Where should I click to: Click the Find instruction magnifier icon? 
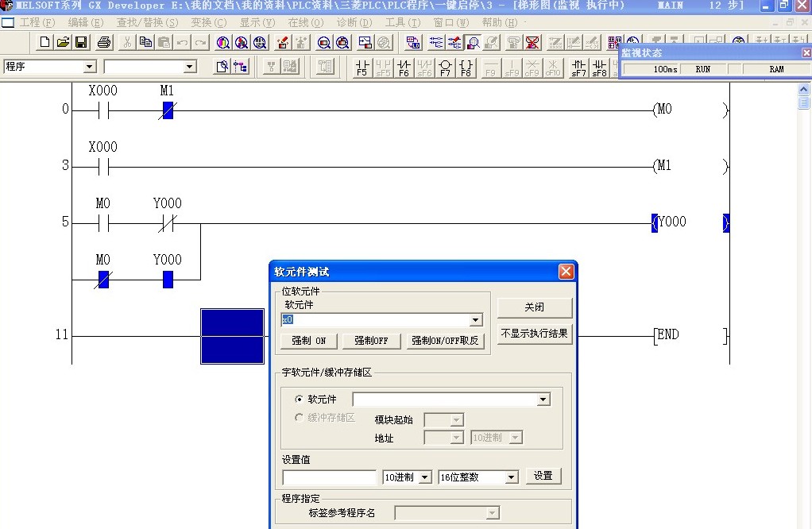click(242, 42)
